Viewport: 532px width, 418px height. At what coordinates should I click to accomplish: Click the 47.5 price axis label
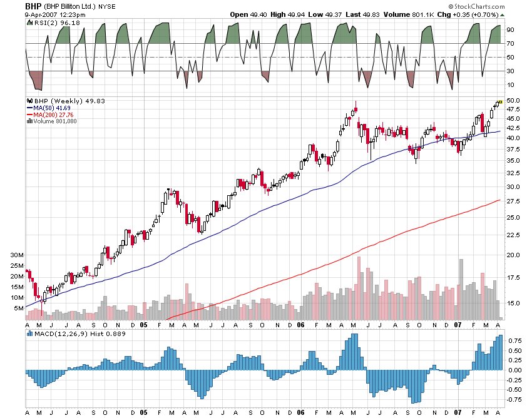[x=513, y=110]
